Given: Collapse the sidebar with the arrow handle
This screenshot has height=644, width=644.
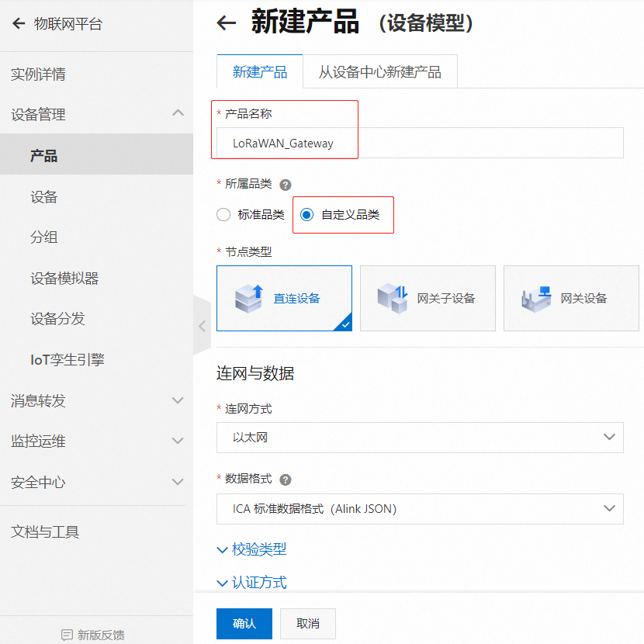Looking at the screenshot, I should pos(202,327).
